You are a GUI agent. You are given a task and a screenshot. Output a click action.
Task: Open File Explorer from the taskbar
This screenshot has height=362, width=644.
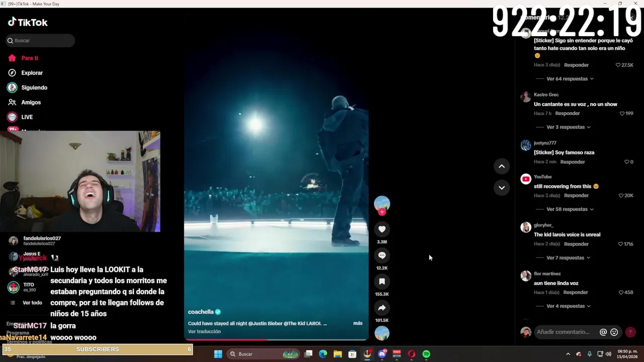tap(338, 354)
